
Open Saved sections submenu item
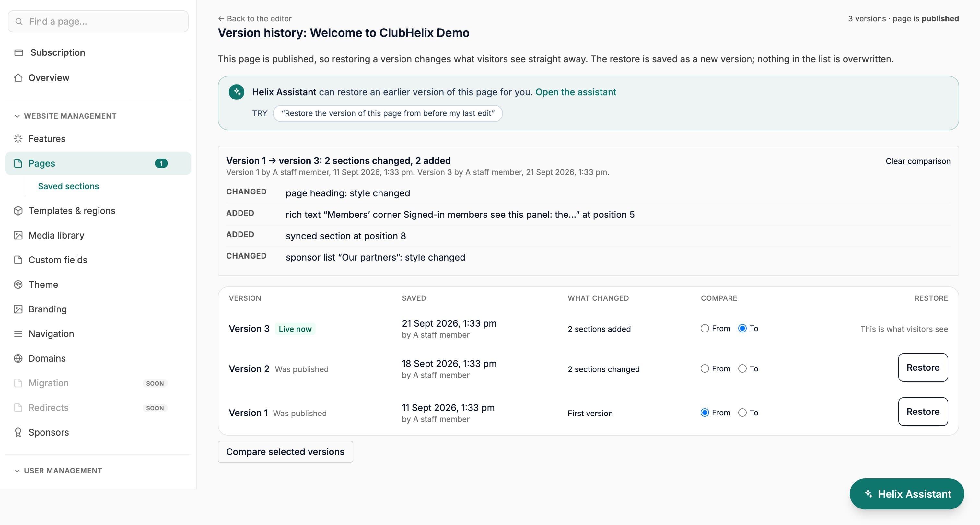pyautogui.click(x=68, y=186)
